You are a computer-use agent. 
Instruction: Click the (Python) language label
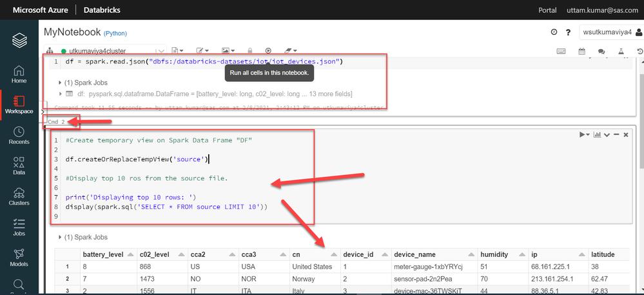[x=115, y=34]
